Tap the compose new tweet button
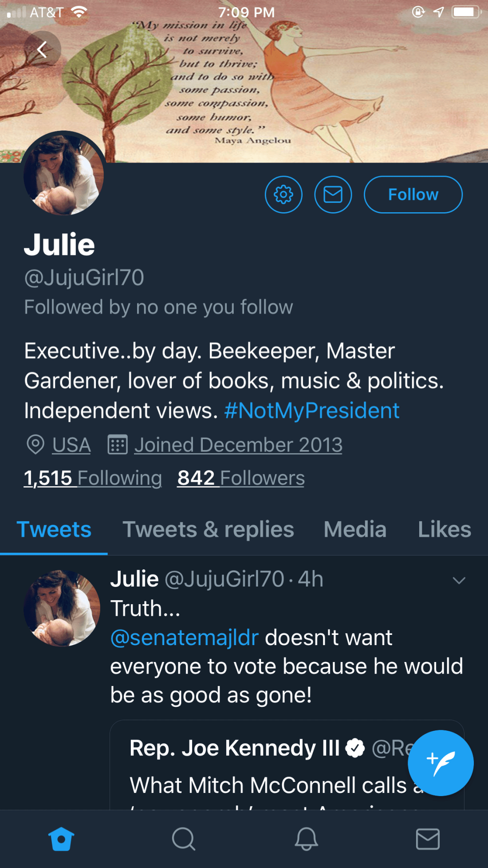The image size is (488, 868). coord(440,763)
